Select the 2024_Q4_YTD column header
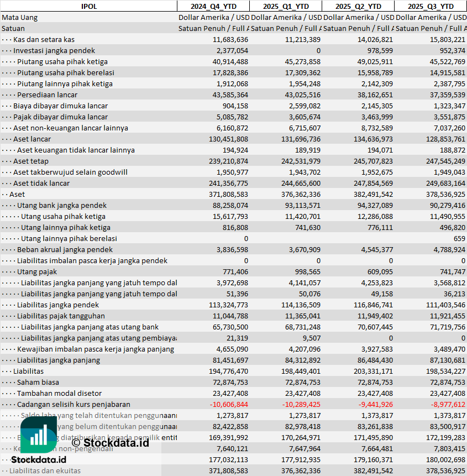 point(213,6)
